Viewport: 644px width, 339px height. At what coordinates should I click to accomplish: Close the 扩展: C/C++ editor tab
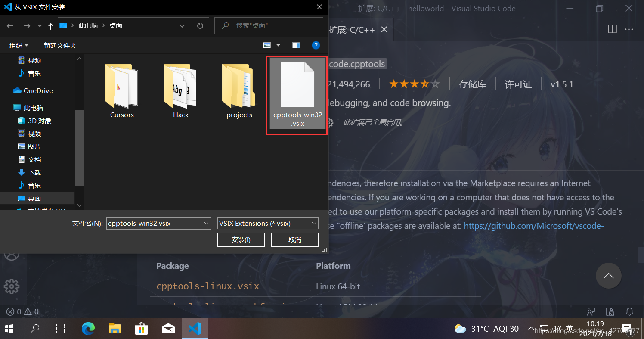click(384, 29)
